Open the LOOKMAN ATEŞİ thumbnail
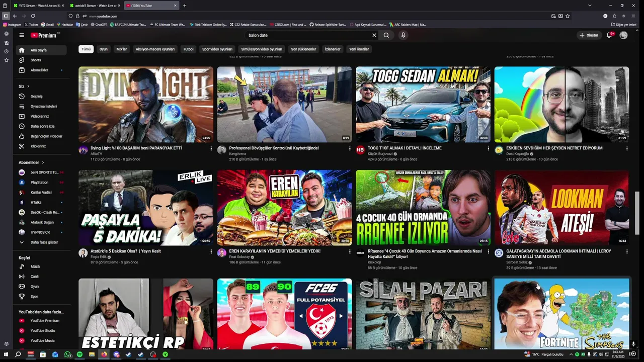The width and height of the screenshot is (644, 362). (561, 208)
